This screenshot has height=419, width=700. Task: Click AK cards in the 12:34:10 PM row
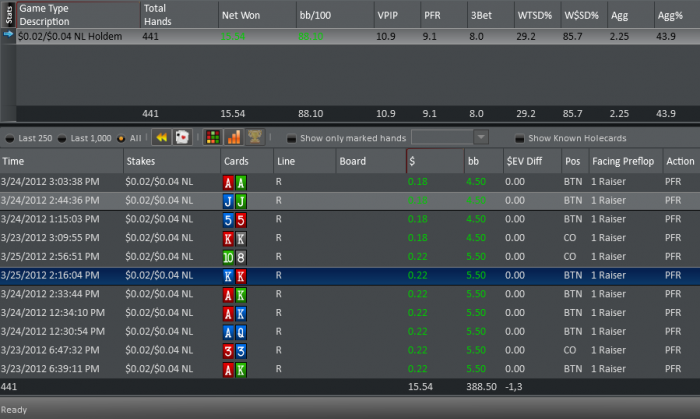[x=235, y=313]
